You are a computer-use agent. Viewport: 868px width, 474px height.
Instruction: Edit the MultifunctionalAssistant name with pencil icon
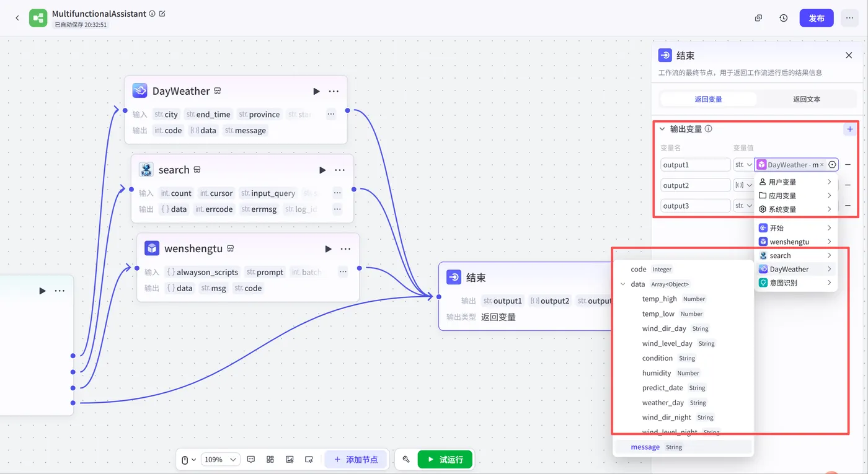(x=162, y=14)
